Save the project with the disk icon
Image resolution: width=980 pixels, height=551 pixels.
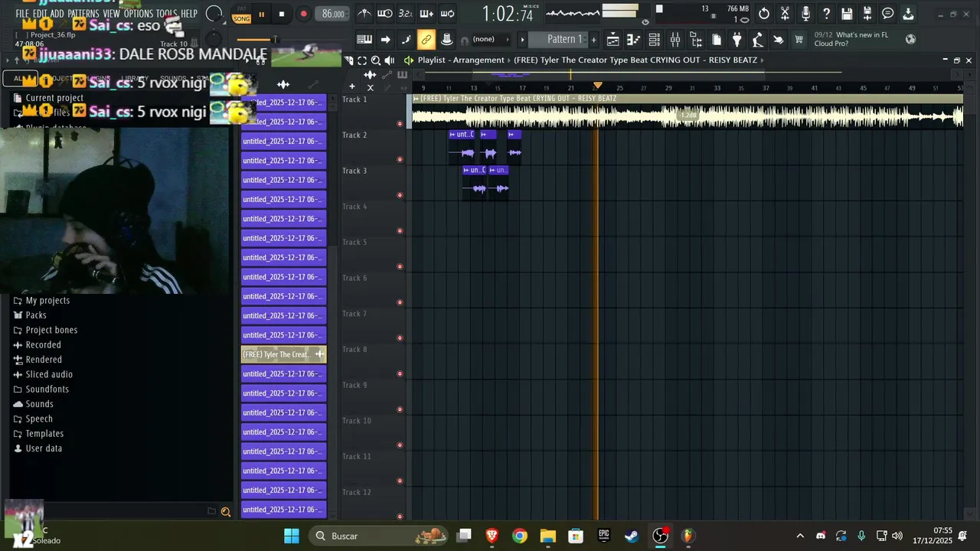click(x=847, y=14)
